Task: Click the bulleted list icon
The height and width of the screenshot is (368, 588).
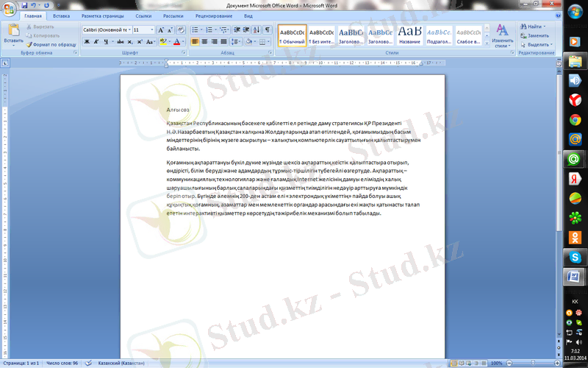Action: point(195,29)
